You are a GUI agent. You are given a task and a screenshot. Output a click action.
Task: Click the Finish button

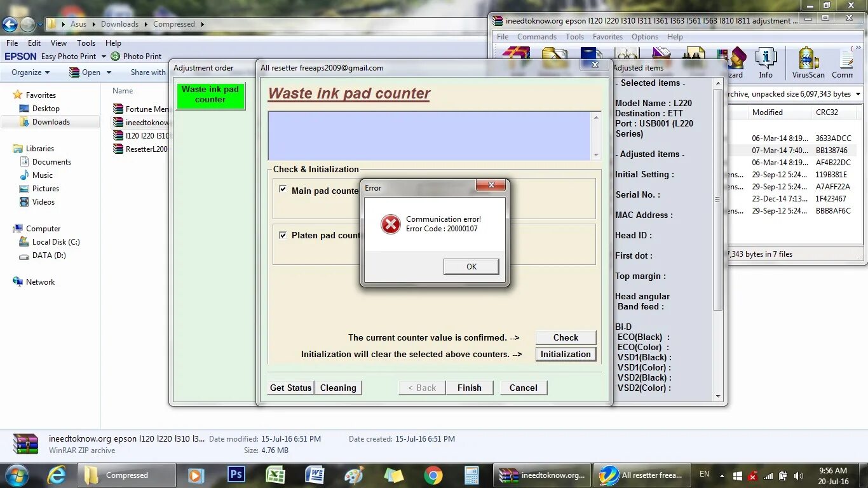470,388
